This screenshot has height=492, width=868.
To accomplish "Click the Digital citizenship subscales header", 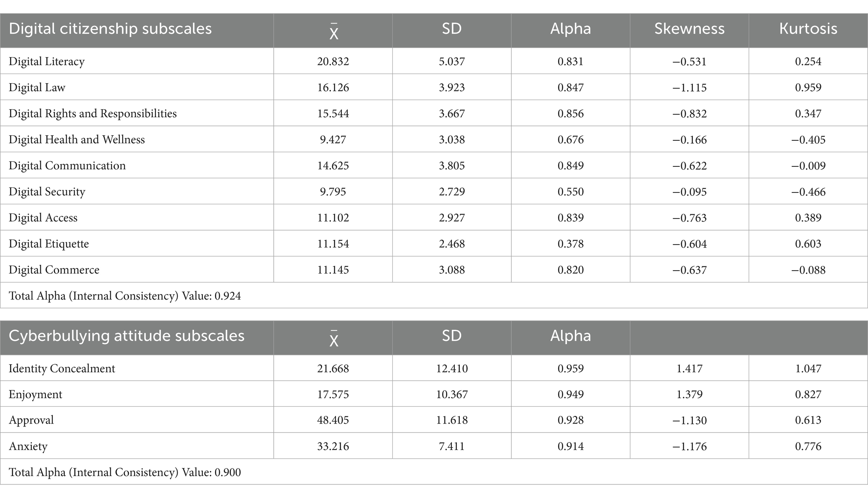I will [110, 29].
